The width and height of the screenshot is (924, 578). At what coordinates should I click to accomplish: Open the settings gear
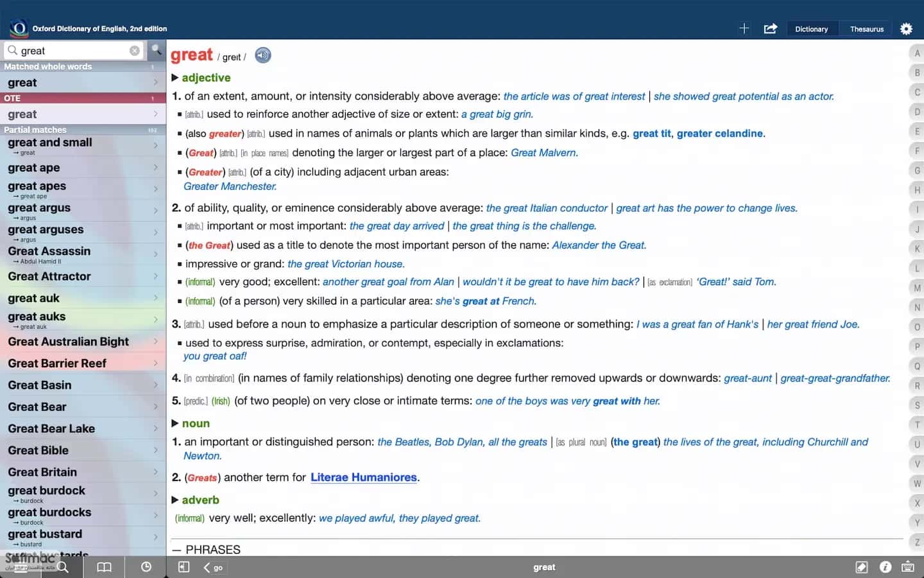tap(906, 28)
